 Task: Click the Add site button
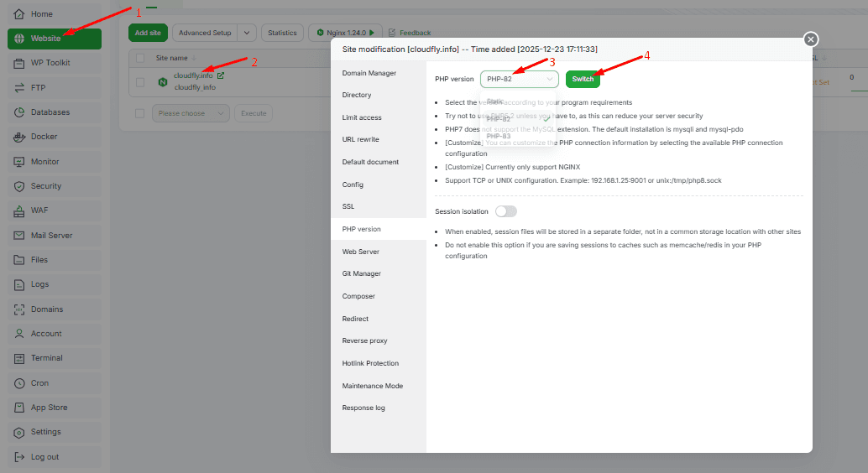148,33
